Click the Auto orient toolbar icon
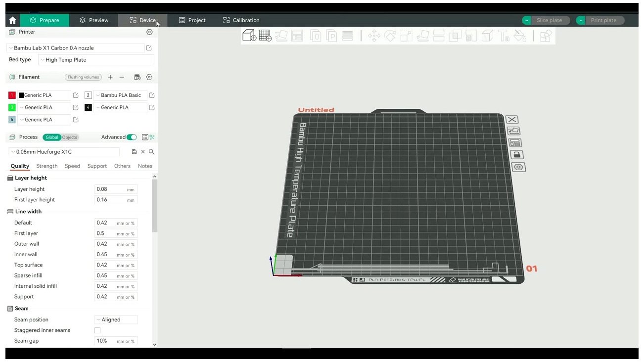 (281, 36)
